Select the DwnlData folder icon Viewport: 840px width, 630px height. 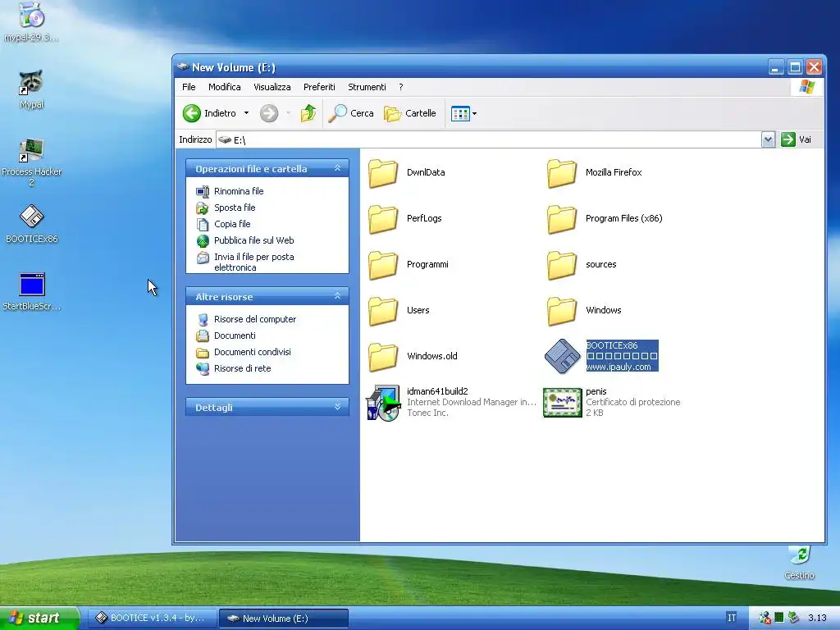point(383,173)
